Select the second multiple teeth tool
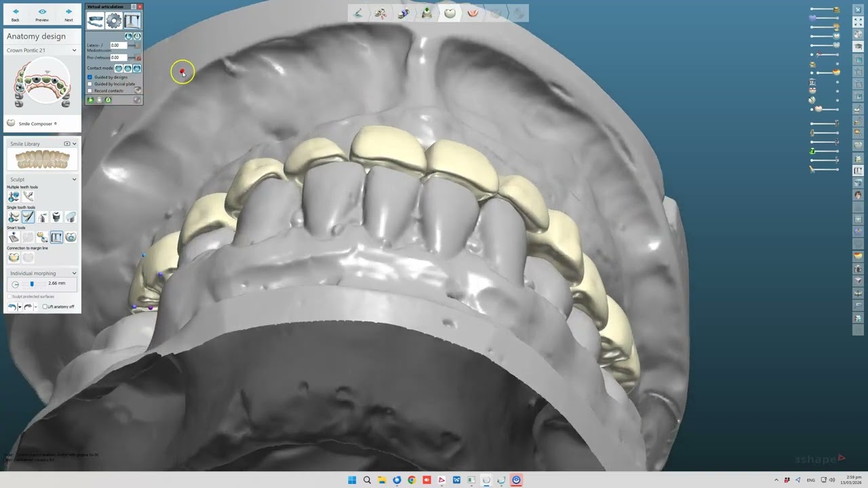Image resolution: width=868 pixels, height=488 pixels. [28, 197]
